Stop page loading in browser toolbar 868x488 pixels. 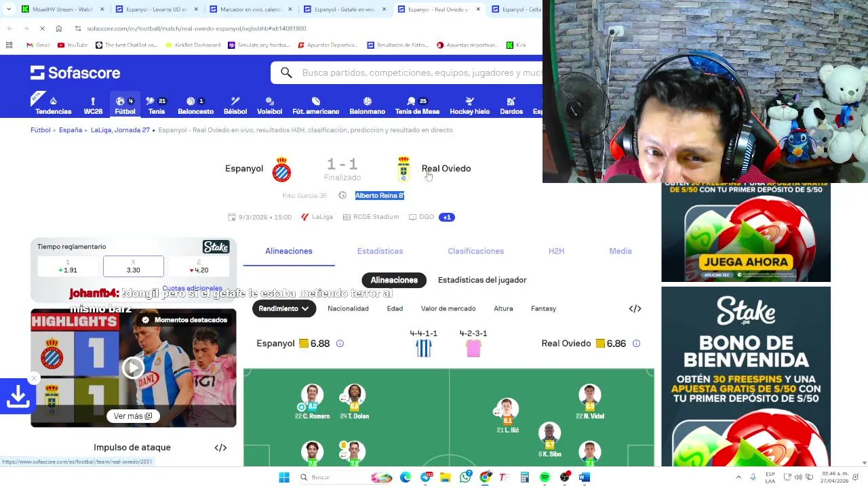point(42,28)
